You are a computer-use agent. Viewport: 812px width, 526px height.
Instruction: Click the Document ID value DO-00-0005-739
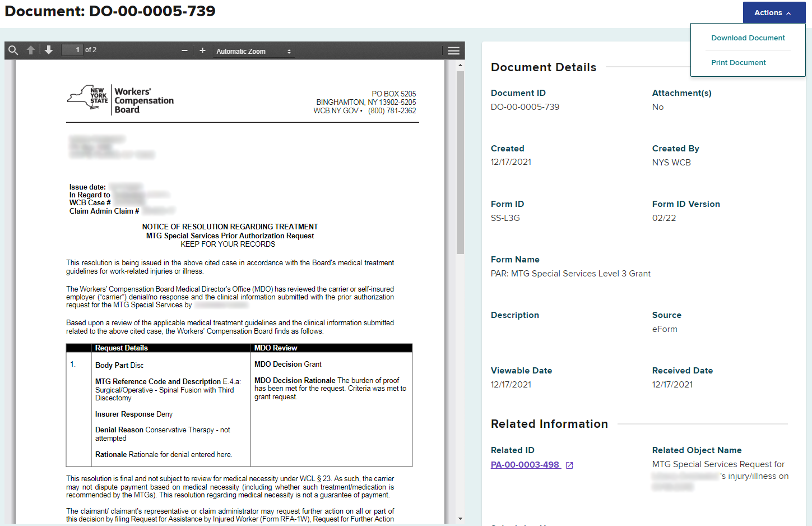[525, 107]
